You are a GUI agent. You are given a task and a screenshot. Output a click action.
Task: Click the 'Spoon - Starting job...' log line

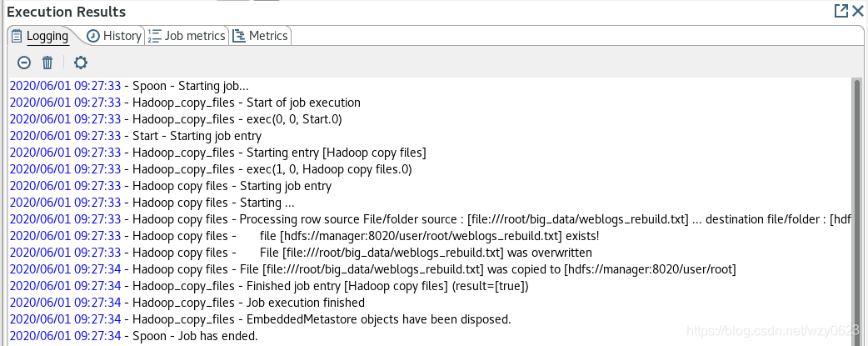130,86
